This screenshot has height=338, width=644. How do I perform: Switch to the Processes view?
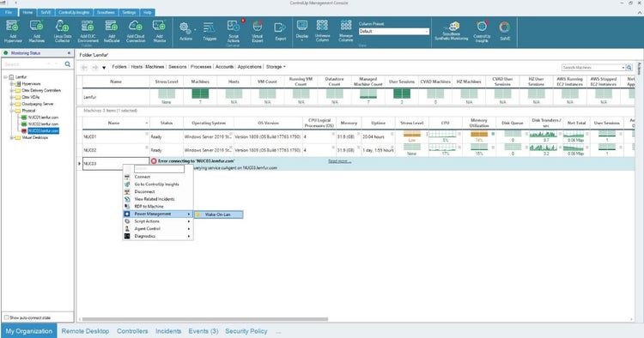click(201, 66)
